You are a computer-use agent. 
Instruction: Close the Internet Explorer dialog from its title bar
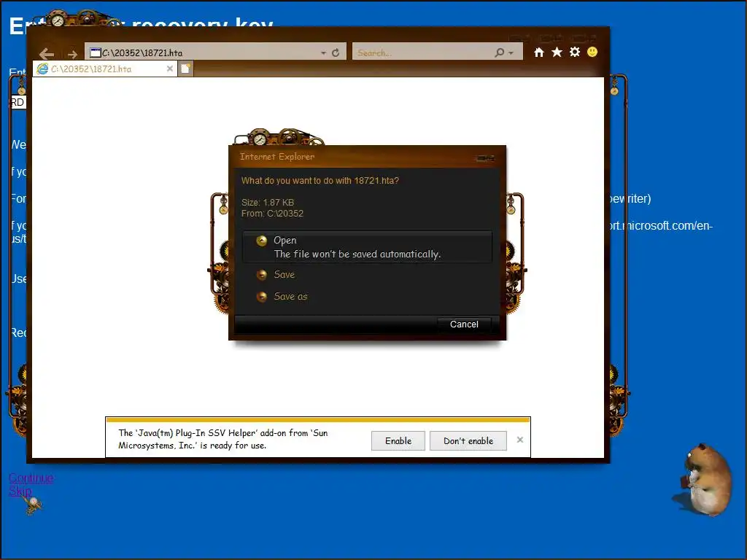pyautogui.click(x=485, y=157)
